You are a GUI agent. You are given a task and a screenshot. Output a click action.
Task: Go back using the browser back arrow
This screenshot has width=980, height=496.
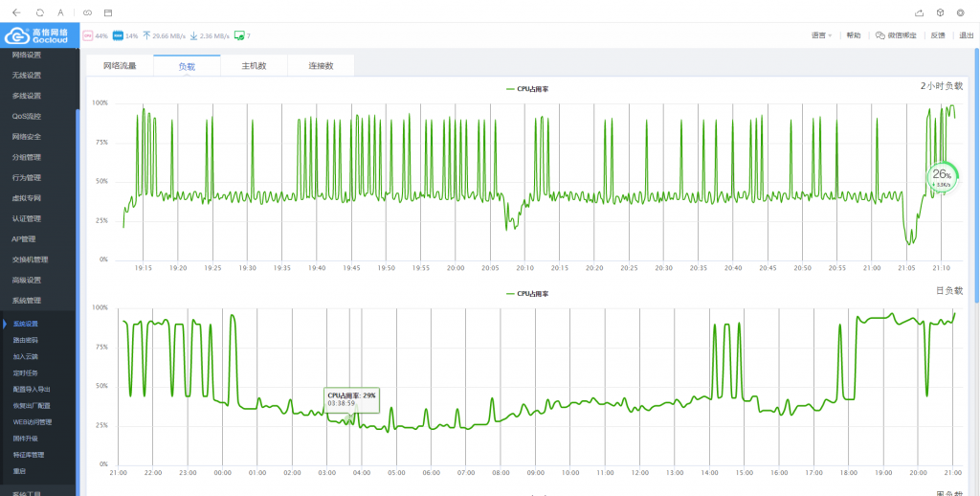click(x=17, y=11)
